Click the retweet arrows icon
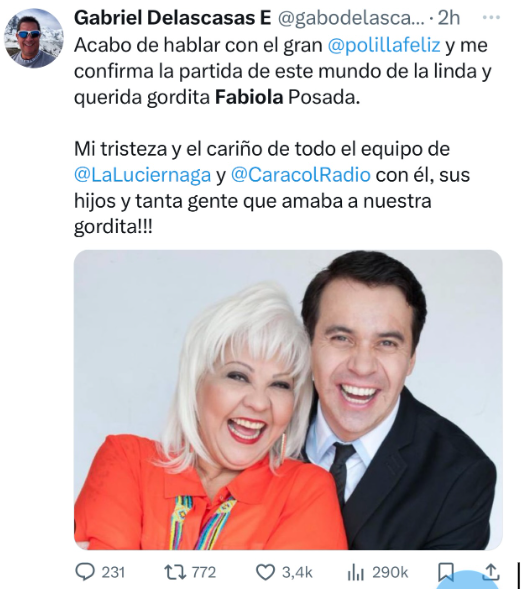526x589 pixels. coord(176,572)
